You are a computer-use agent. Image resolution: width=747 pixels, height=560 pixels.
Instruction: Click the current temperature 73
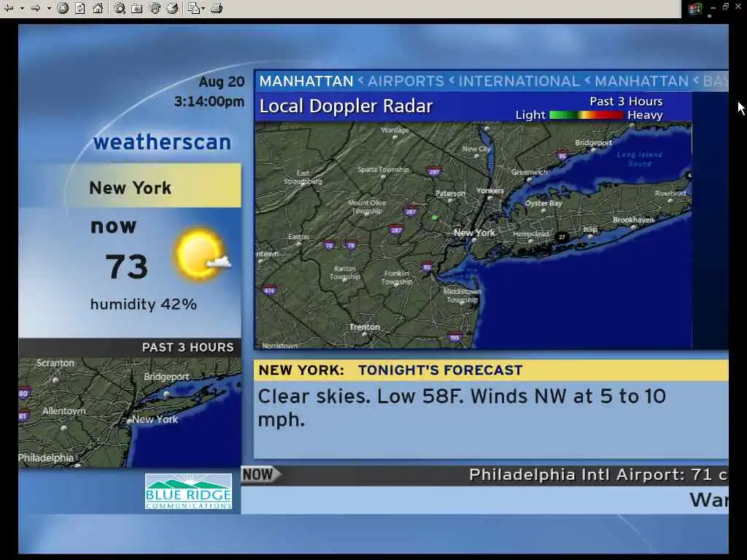coord(126,266)
